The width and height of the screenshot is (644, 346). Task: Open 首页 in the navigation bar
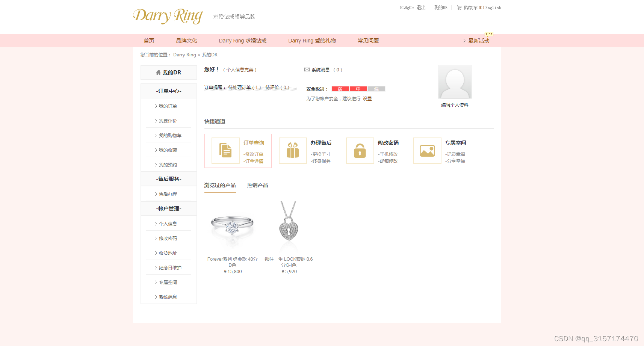pos(149,41)
